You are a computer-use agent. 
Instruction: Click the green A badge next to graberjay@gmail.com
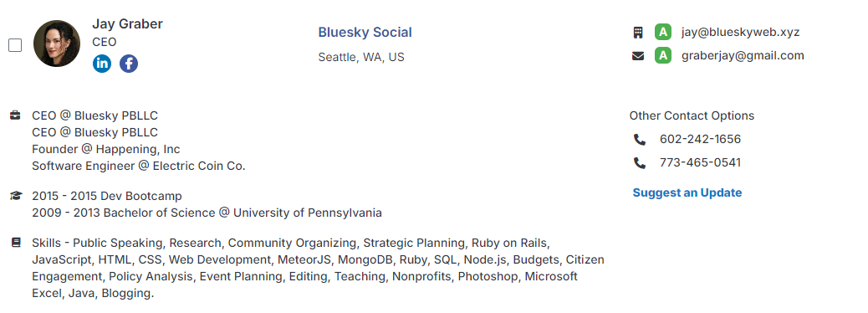click(662, 55)
